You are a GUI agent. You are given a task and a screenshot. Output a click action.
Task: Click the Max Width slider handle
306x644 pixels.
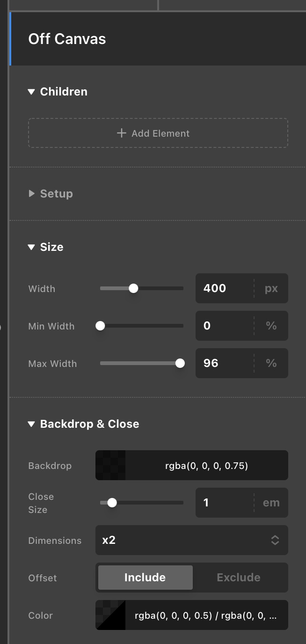click(180, 363)
